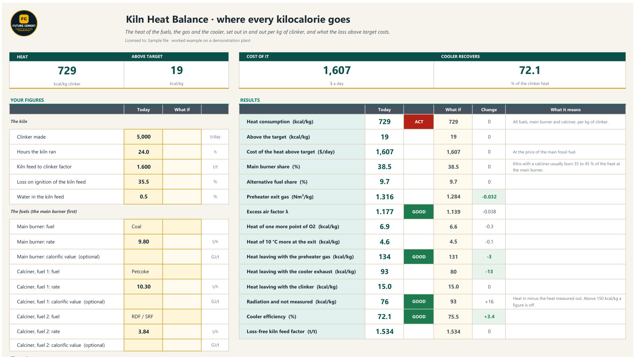Click Alternative fuel share Today value 9.7

coord(384,182)
